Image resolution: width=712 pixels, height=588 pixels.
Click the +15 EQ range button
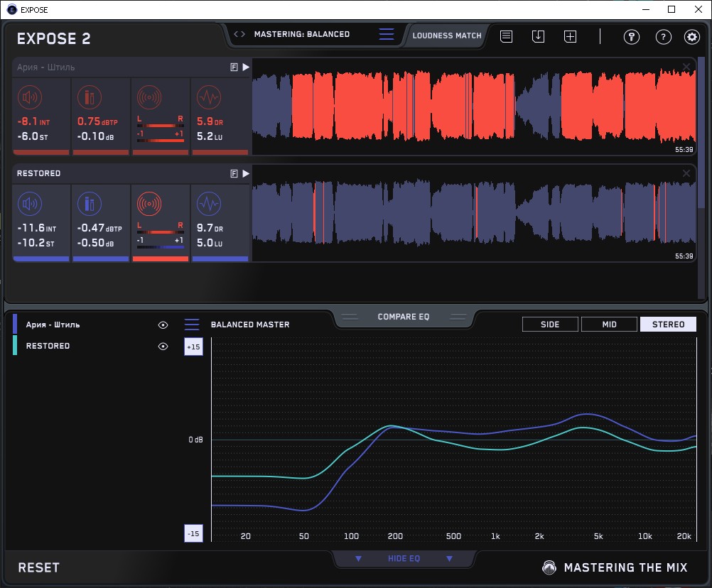(193, 347)
